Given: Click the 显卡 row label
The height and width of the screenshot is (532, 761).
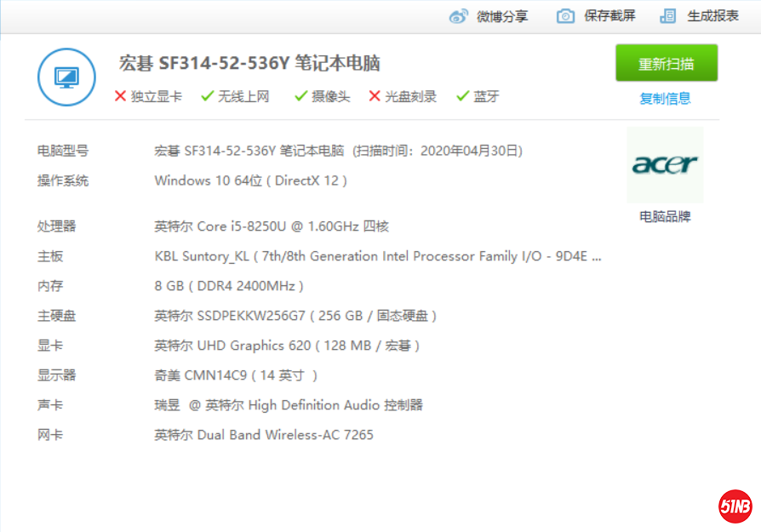Looking at the screenshot, I should click(50, 346).
